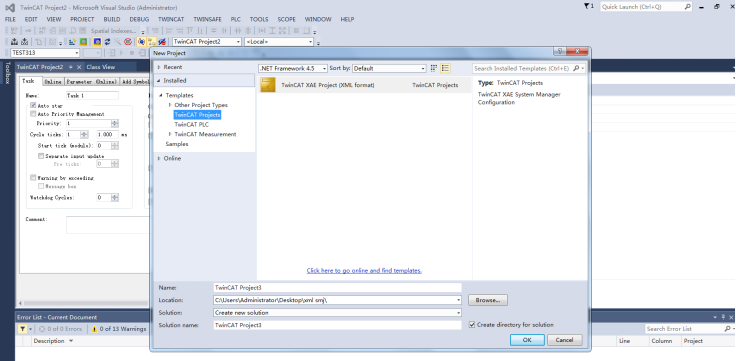Viewport: 736px width, 361px height.
Task: Click the Watchdog Cycles spinner arrows
Action: tap(115, 198)
